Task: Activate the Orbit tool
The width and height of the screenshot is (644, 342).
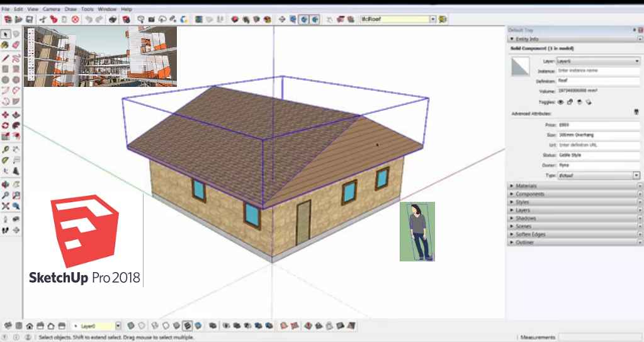Action: tap(6, 185)
